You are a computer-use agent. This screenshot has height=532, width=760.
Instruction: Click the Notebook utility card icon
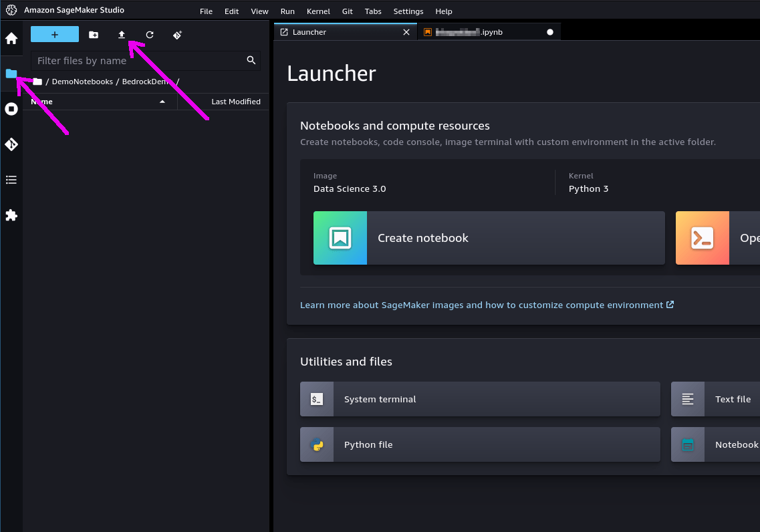[687, 444]
